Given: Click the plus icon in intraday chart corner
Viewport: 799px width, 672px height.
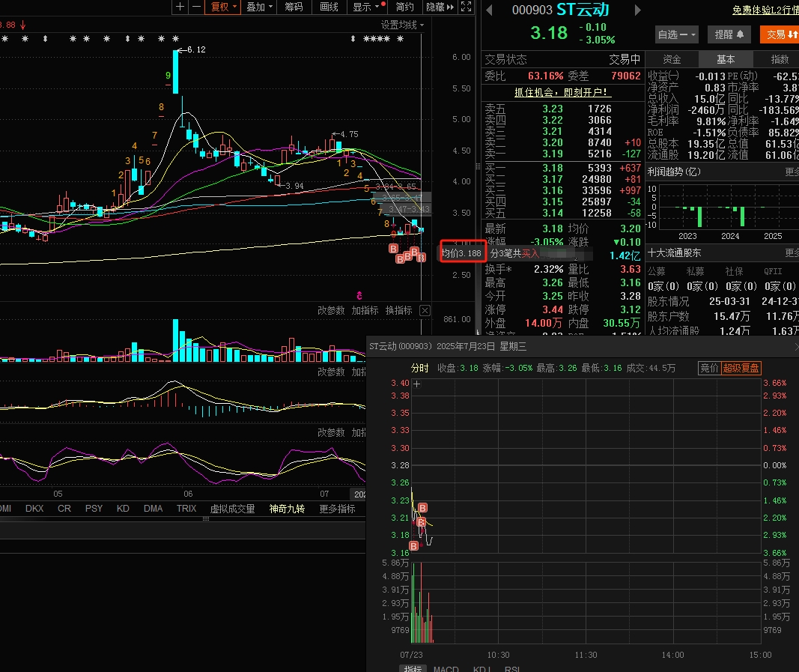Looking at the screenshot, I should (x=417, y=384).
